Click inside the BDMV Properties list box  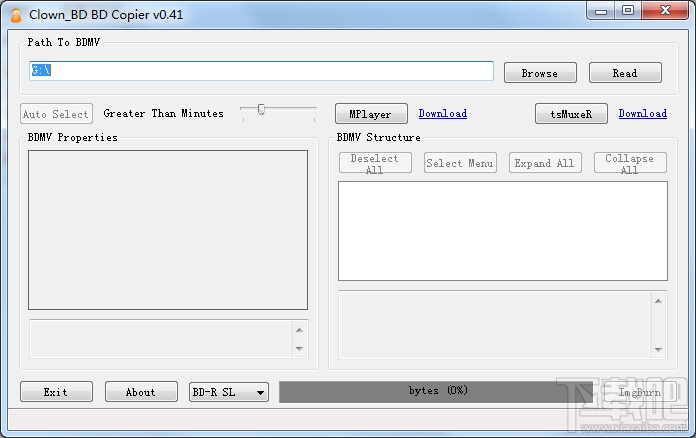coord(168,230)
